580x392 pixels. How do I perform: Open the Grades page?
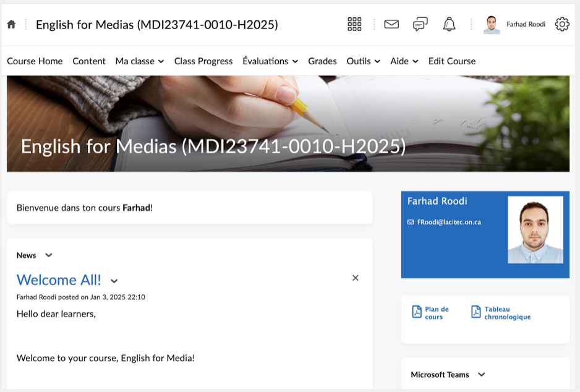click(322, 61)
